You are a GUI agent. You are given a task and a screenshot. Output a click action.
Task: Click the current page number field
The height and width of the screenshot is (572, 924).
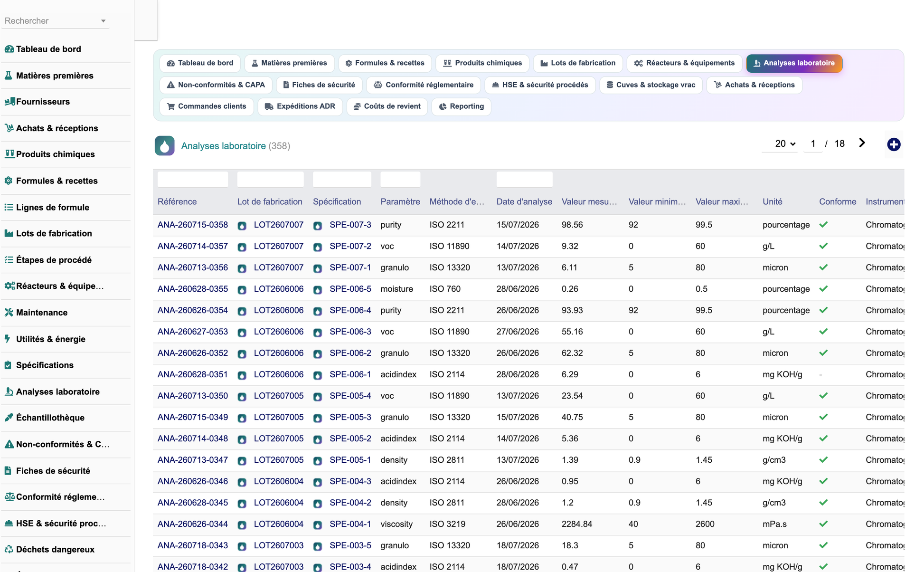point(813,143)
